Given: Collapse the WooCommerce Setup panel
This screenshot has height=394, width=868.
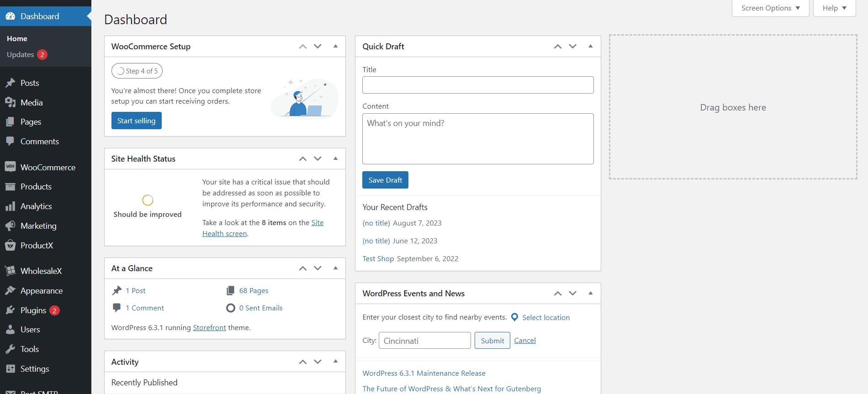Looking at the screenshot, I should (x=336, y=46).
